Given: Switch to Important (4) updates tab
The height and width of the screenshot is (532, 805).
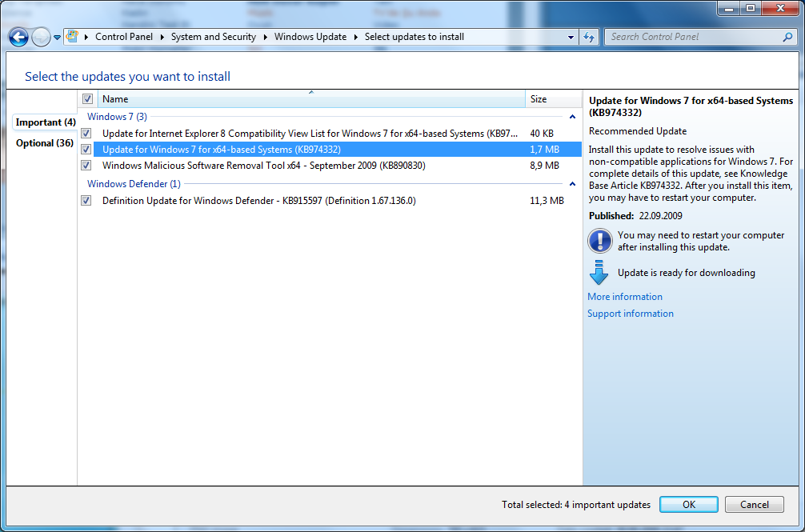Looking at the screenshot, I should click(46, 122).
